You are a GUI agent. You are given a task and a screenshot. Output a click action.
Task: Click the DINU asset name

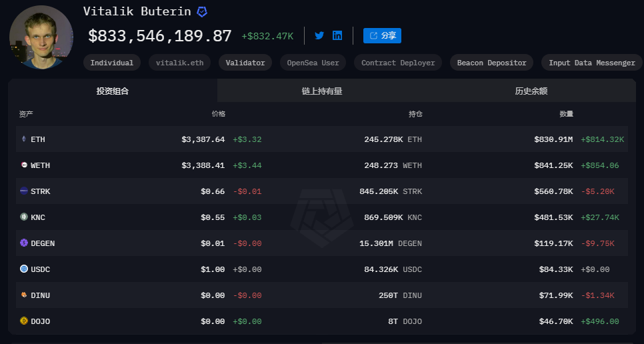(40, 295)
